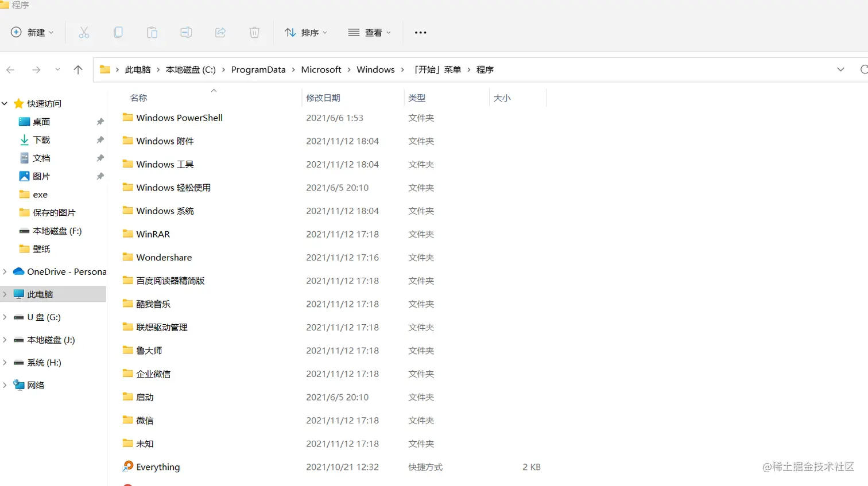Open the 排序 sort dropdown
Screen dimensions: 868x486
point(306,33)
